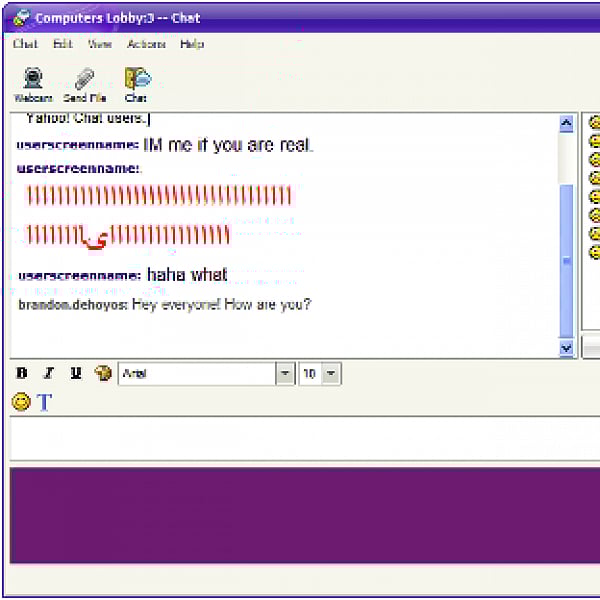Toggle underline text formatting
This screenshot has width=600, height=600.
point(75,374)
